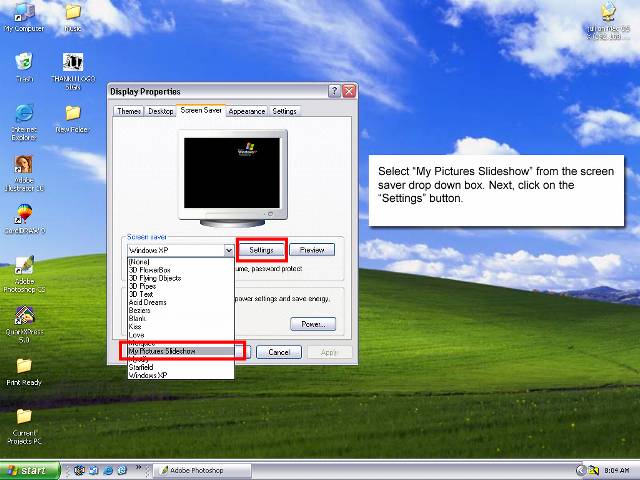The image size is (640, 480).
Task: Choose Starfield screen saver
Action: point(181,367)
